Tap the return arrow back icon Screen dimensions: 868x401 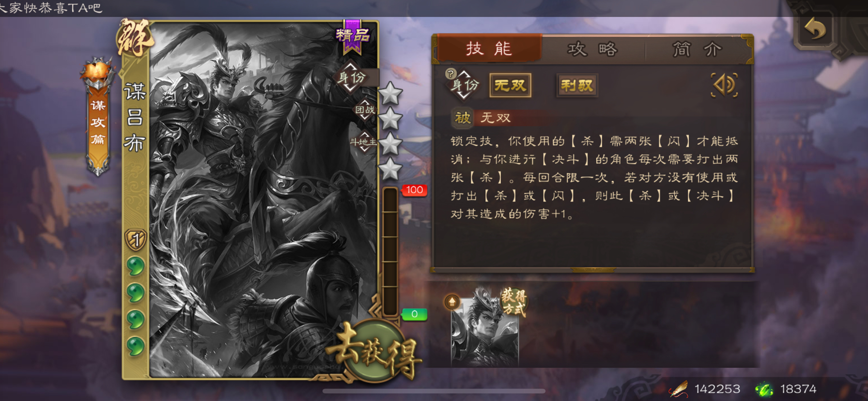coord(816,30)
